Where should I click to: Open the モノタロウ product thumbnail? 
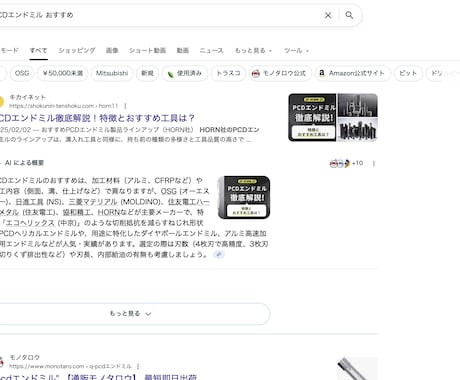(x=357, y=369)
